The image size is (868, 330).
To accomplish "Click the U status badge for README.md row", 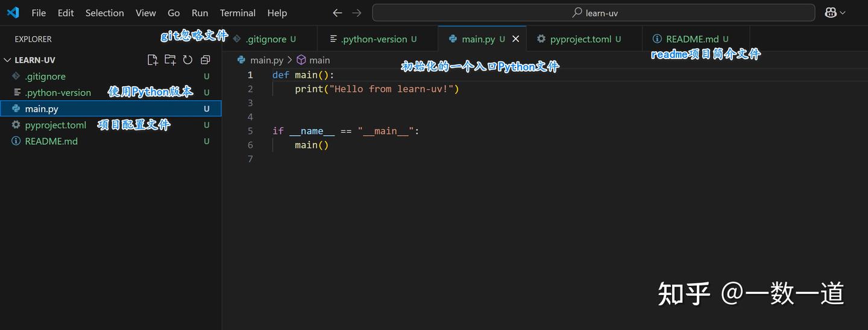I will click(207, 141).
